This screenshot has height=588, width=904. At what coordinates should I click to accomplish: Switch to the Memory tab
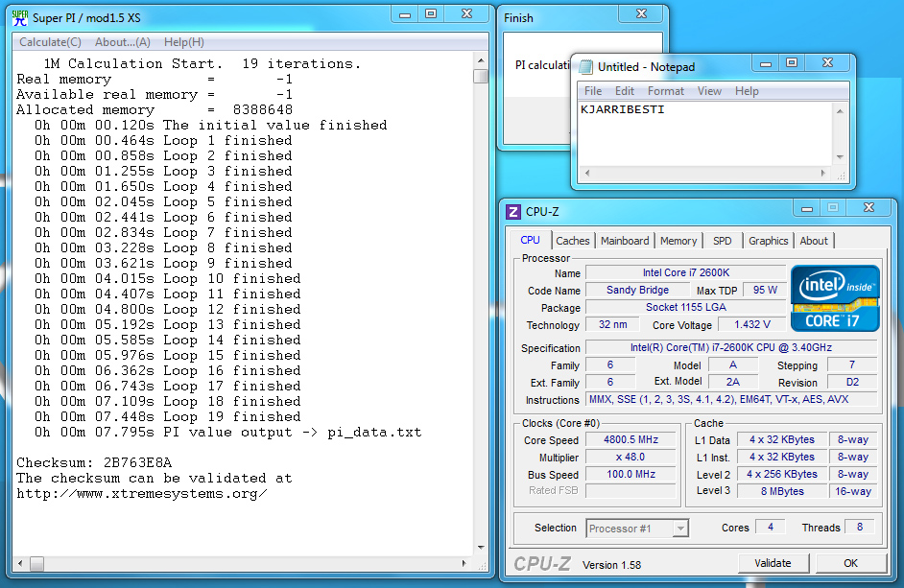point(678,241)
